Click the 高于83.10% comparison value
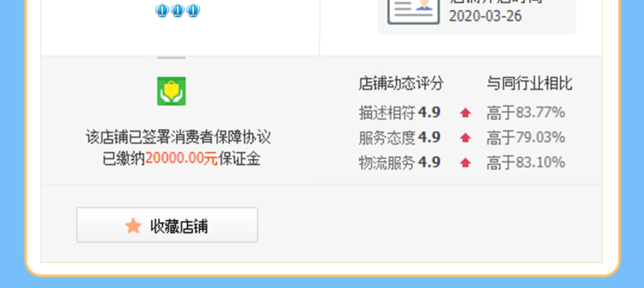644x288 pixels. (526, 162)
